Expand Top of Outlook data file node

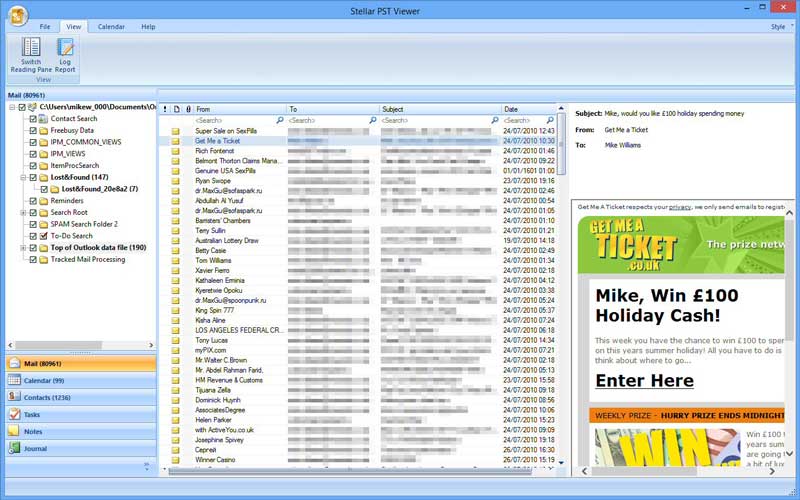tap(23, 248)
